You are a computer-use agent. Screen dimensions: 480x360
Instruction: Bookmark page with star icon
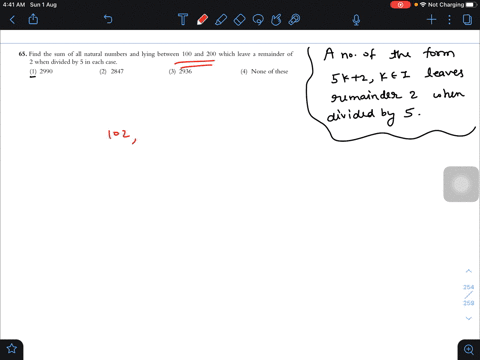[x=12, y=349]
